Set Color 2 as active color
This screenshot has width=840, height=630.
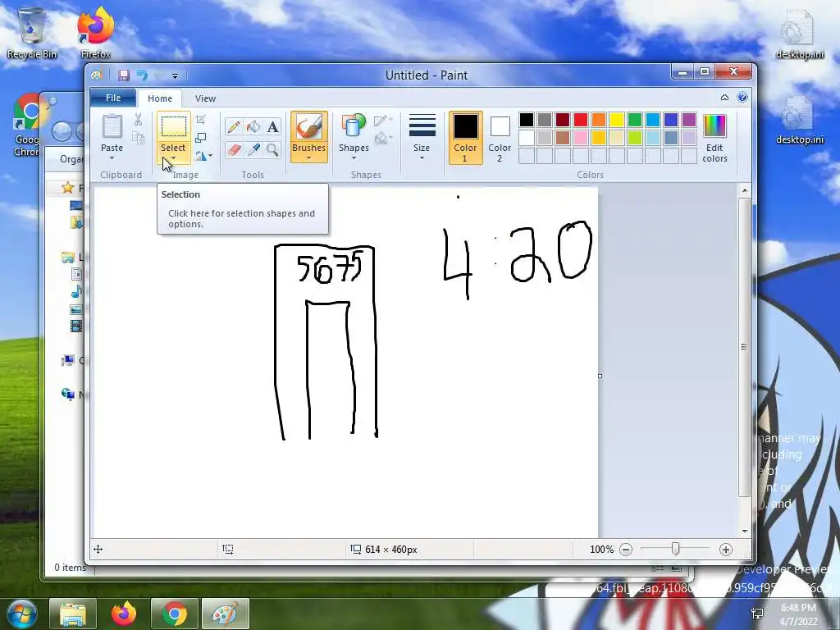500,138
